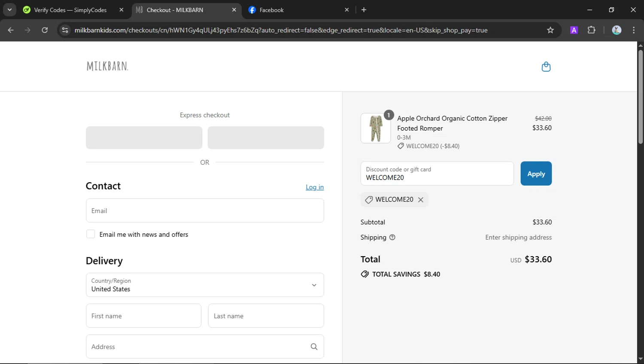Open the Chrome profile avatar
Screen dimensions: 644x364
(x=617, y=30)
